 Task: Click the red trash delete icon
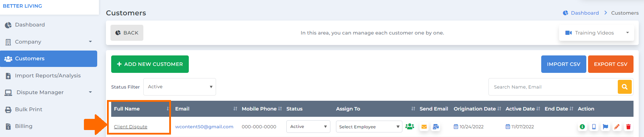pyautogui.click(x=628, y=127)
